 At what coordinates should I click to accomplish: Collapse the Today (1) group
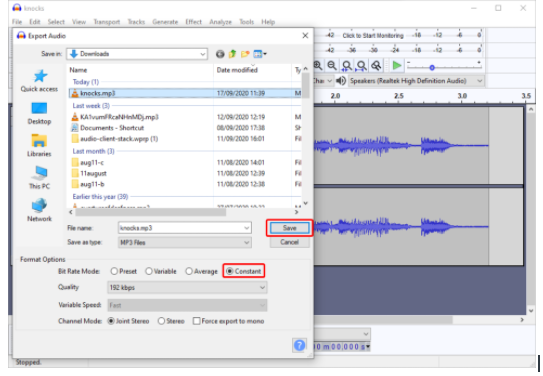coord(86,82)
